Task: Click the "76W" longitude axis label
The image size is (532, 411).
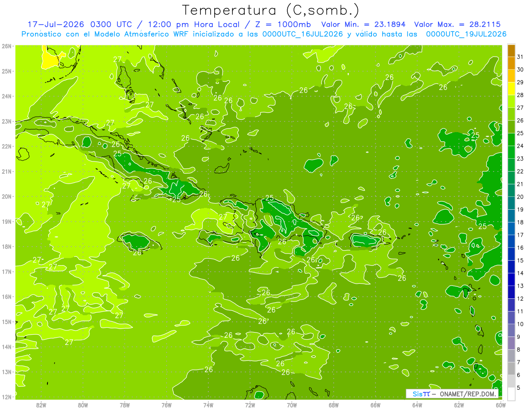Action: [x=167, y=405]
